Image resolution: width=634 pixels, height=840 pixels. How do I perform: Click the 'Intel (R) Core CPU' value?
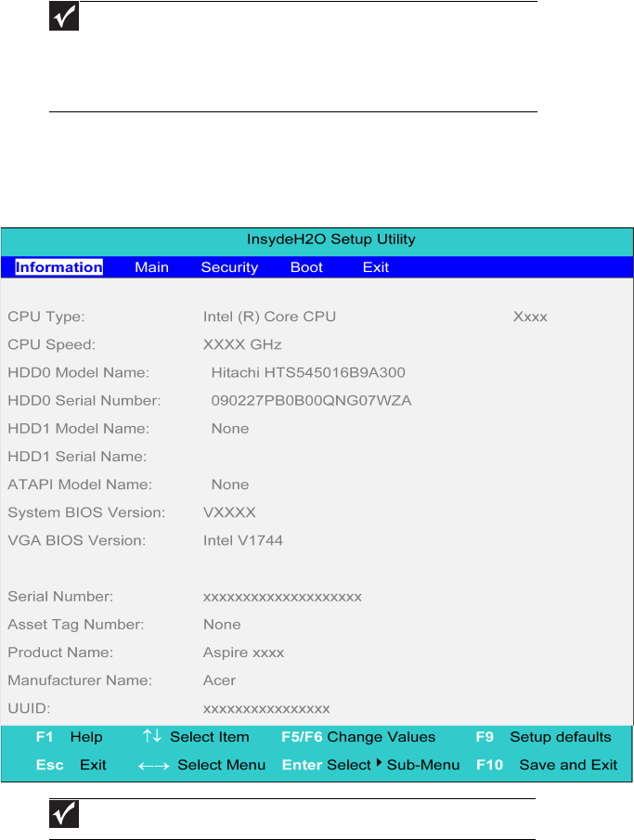269,317
